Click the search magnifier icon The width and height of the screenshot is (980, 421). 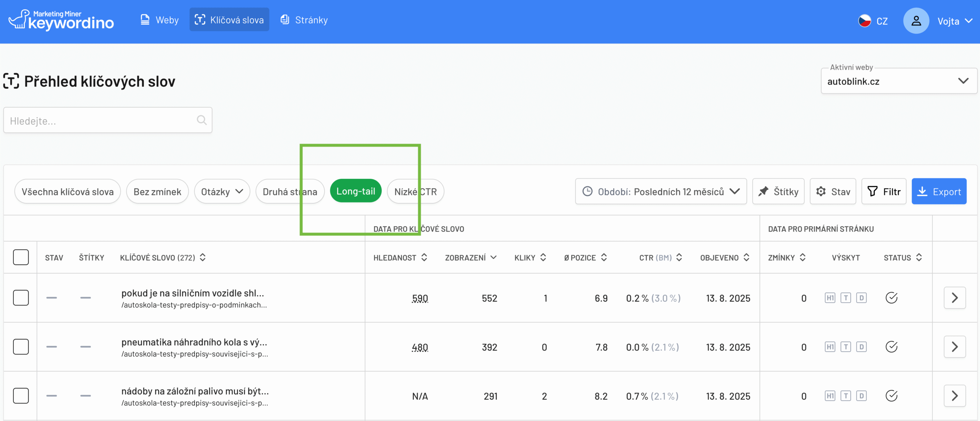[202, 120]
